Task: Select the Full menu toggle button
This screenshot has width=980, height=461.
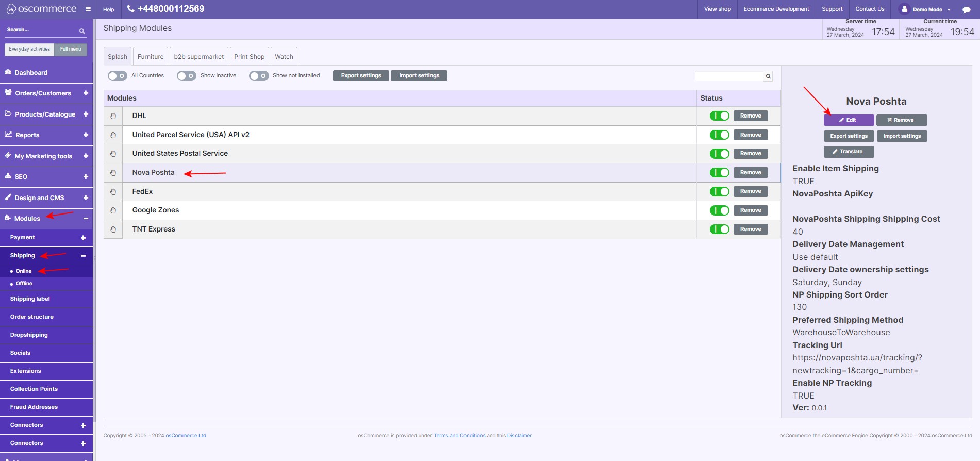Action: (x=71, y=50)
